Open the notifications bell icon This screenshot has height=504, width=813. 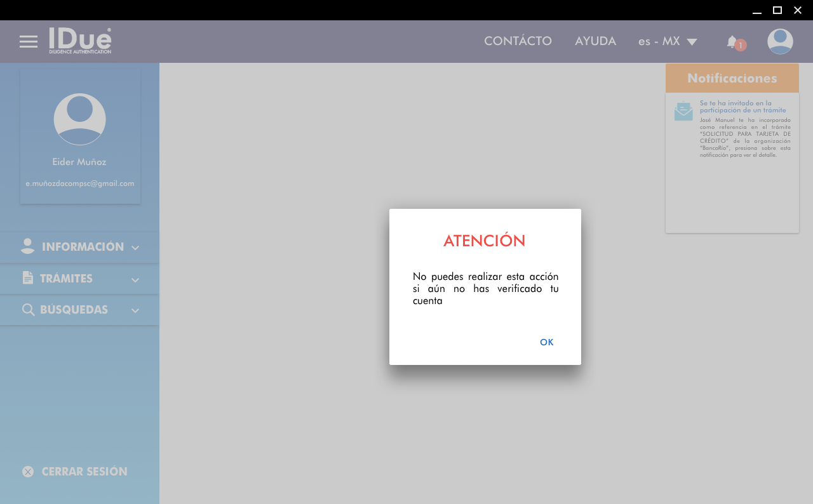click(x=732, y=42)
